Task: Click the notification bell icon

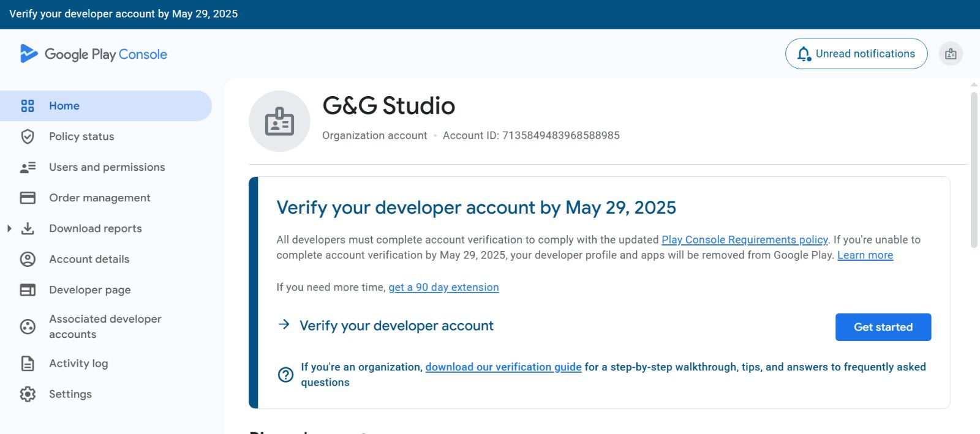Action: 804,54
